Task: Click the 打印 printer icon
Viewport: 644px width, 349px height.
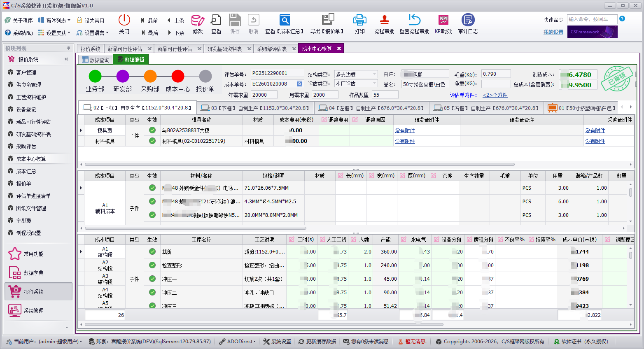Action: pos(360,20)
